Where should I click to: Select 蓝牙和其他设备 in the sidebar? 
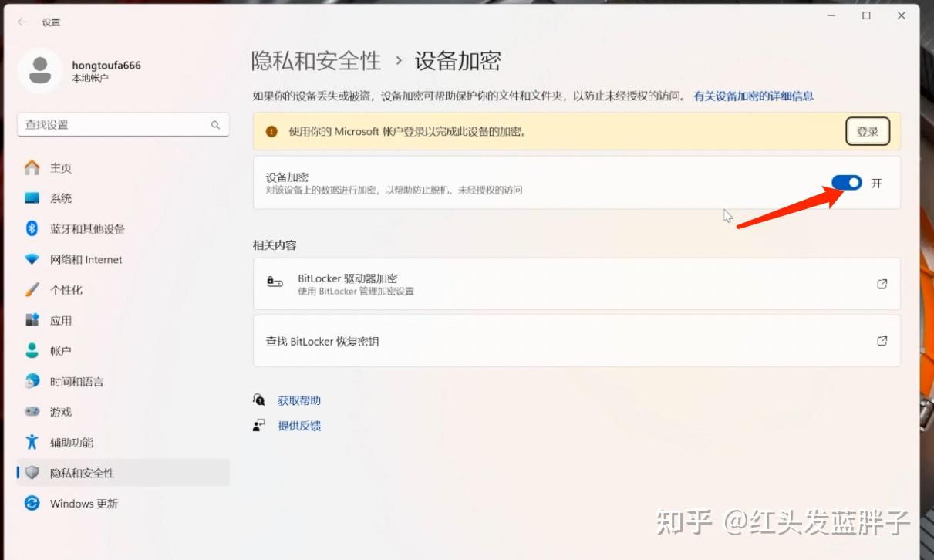[123, 228]
